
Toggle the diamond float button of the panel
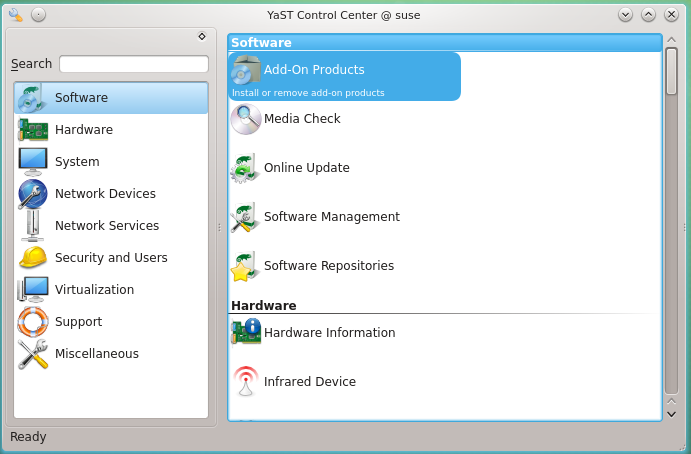(x=202, y=36)
